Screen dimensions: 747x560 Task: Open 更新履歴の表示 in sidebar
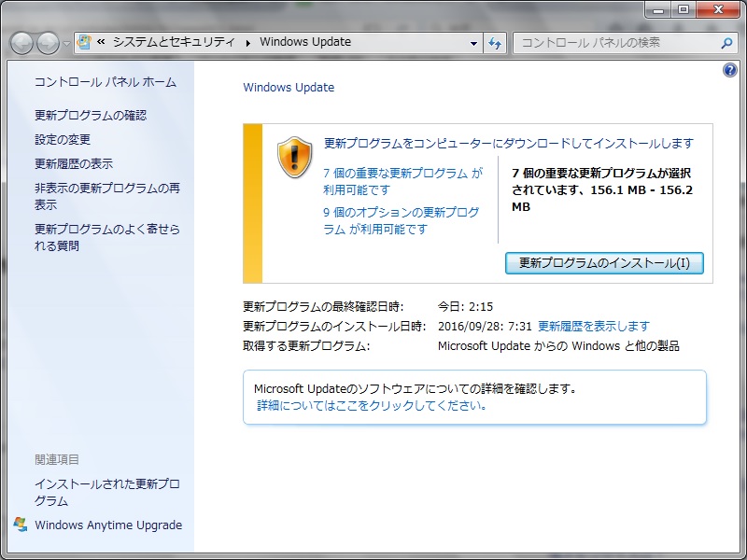click(x=74, y=164)
